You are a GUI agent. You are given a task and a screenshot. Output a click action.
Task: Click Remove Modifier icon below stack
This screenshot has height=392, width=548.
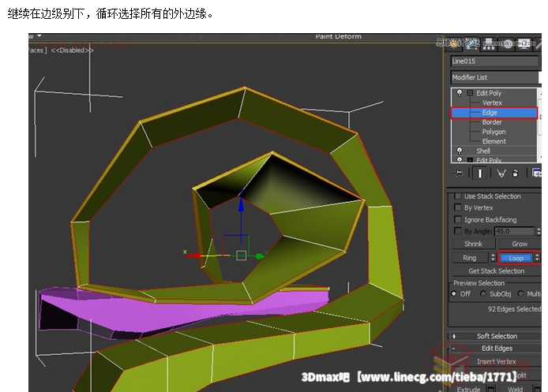click(x=515, y=173)
